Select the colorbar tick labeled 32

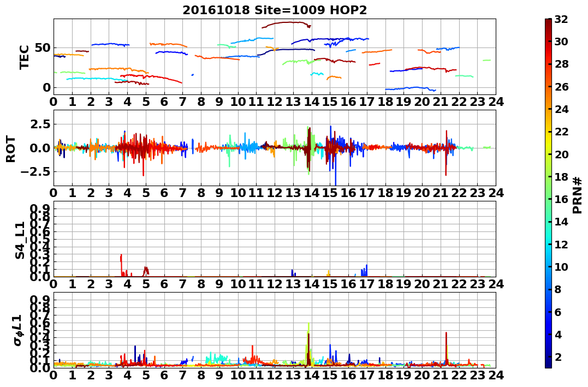[561, 19]
